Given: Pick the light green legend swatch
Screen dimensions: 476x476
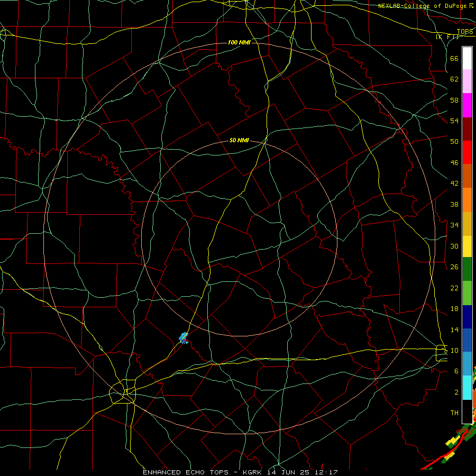Looking at the screenshot, I should click(467, 293).
